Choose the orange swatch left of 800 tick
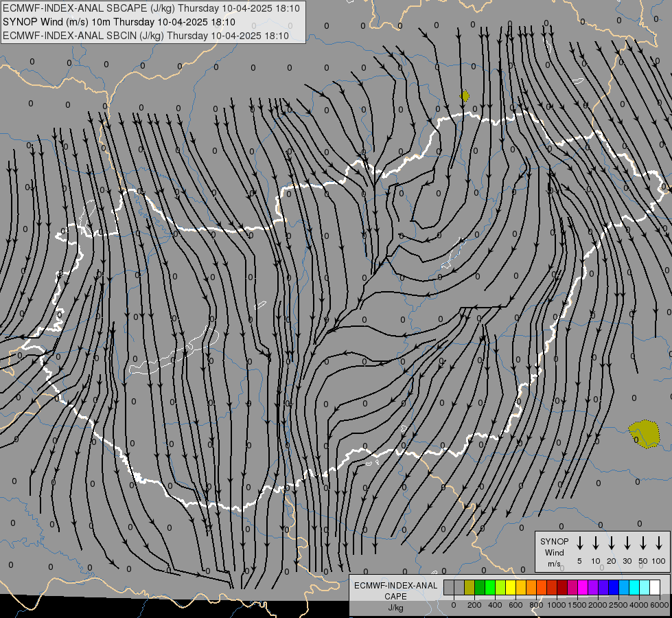The image size is (672, 618). coord(531,587)
